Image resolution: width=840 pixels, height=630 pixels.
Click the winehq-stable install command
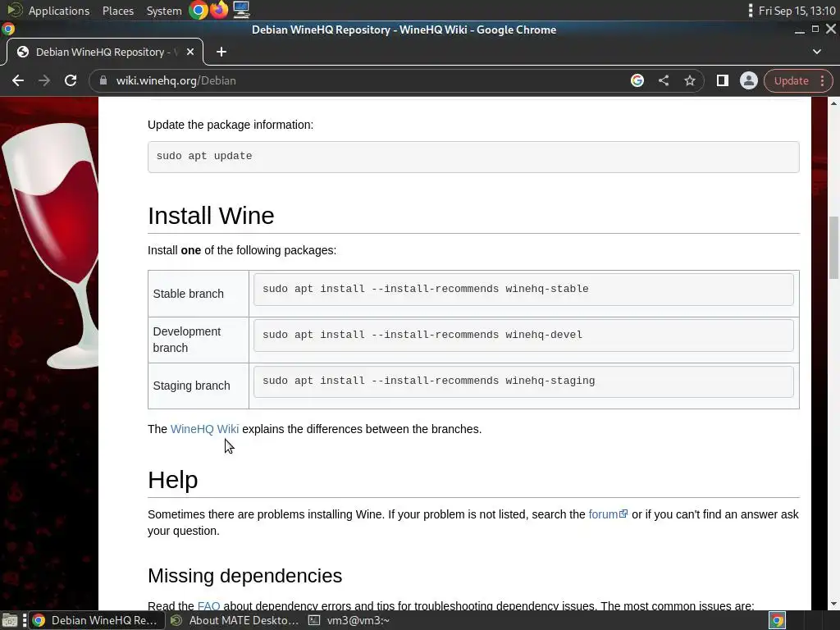tap(523, 290)
